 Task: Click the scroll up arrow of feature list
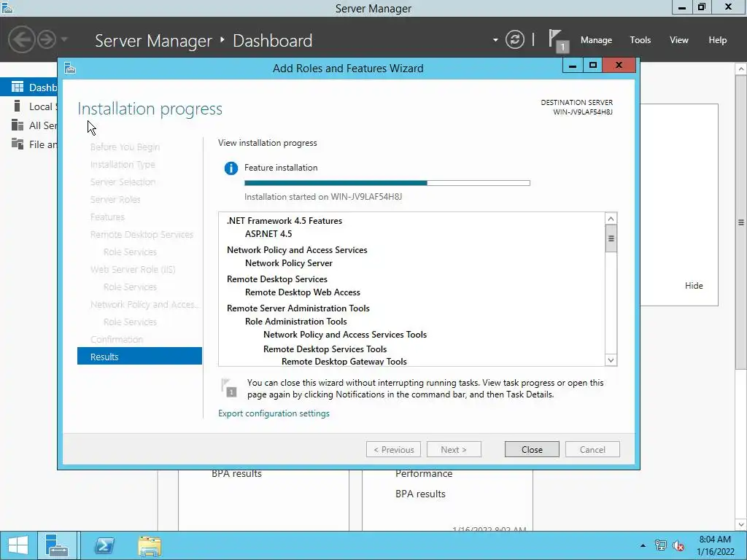611,219
